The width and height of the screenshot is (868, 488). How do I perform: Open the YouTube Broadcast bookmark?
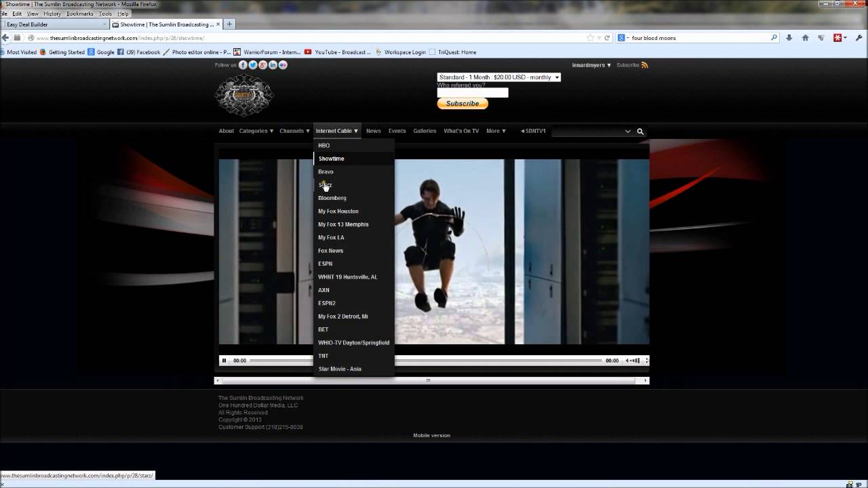[338, 52]
